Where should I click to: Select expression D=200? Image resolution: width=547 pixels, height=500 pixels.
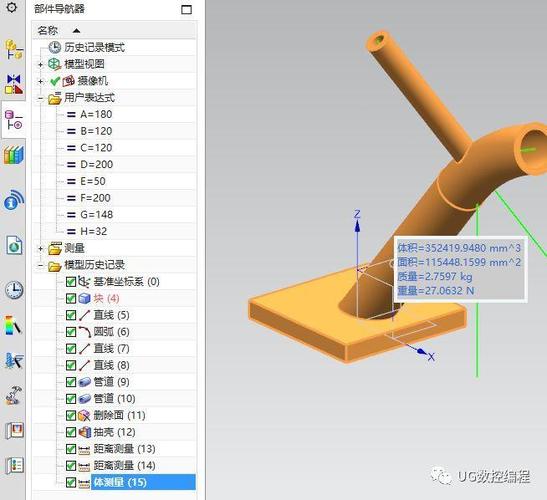pyautogui.click(x=96, y=165)
